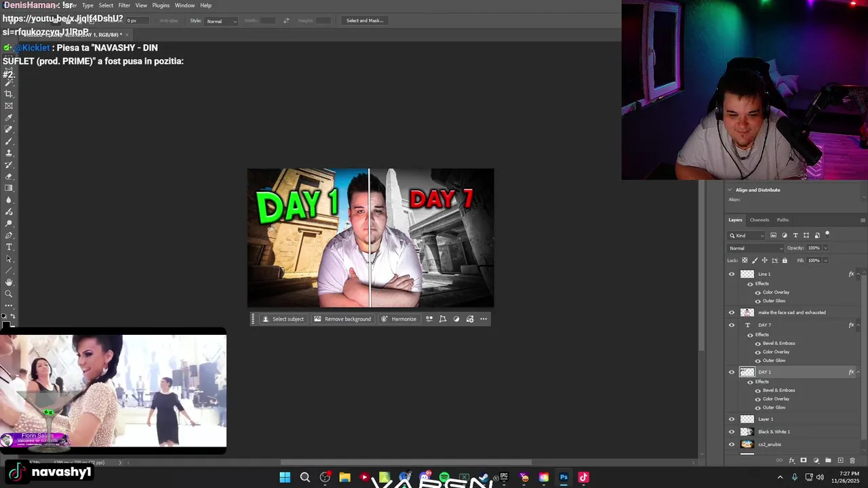Toggle layer filter on/off switch

(827, 235)
